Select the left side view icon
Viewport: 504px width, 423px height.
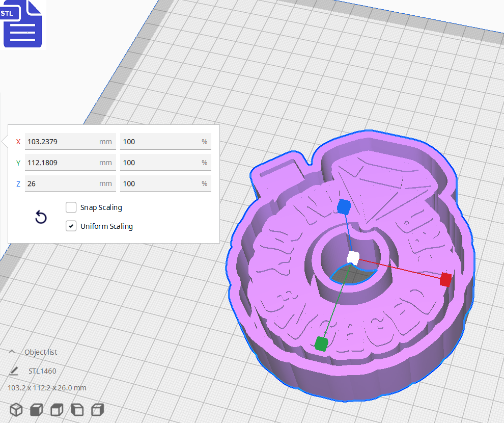point(77,409)
